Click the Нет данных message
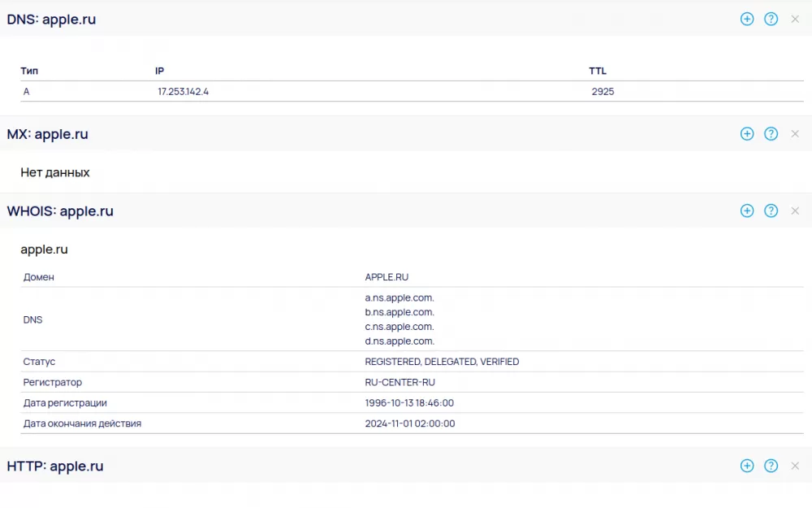This screenshot has height=508, width=812. point(55,172)
